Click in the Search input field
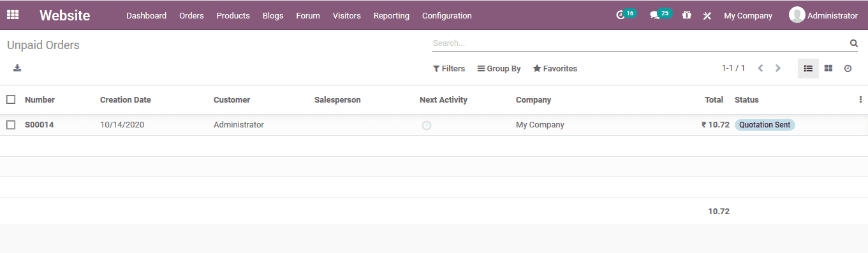Screen dimensions: 868x253 click(640, 43)
